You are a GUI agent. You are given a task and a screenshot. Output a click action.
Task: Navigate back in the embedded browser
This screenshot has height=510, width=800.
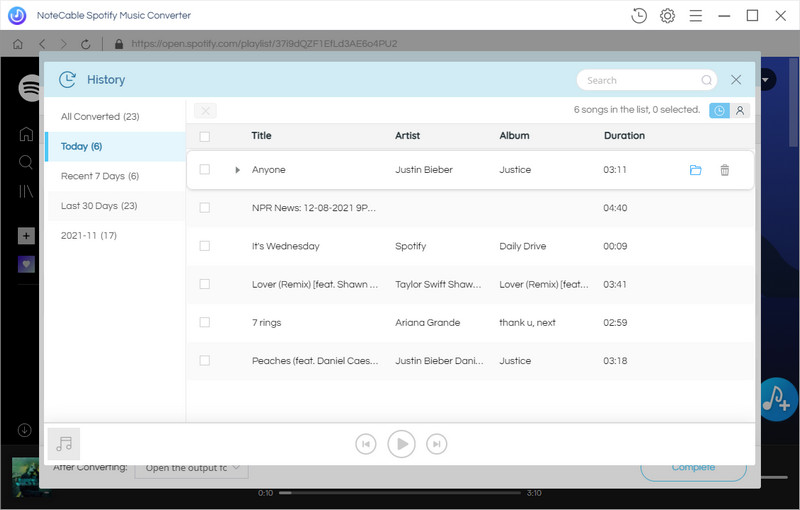point(42,44)
